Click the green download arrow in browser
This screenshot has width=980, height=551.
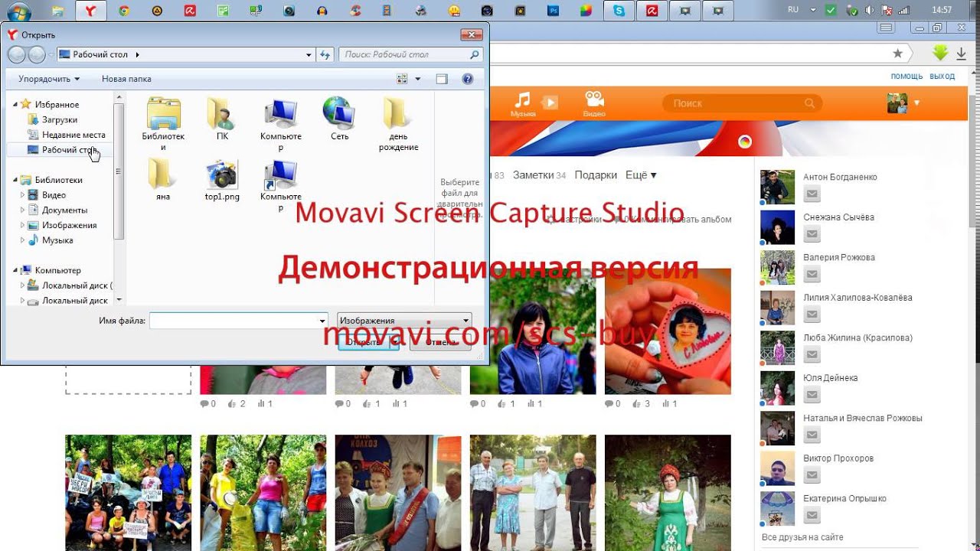[940, 54]
